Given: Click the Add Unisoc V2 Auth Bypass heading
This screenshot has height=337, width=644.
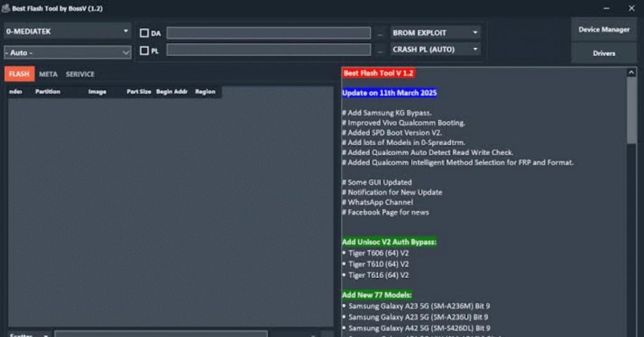Looking at the screenshot, I should pyautogui.click(x=389, y=242).
